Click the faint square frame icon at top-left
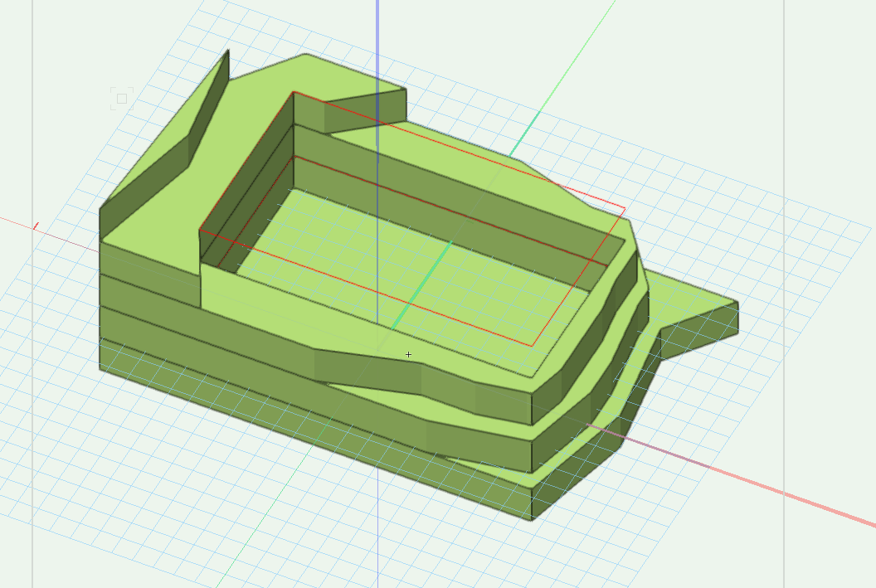The image size is (876, 588). point(122,99)
